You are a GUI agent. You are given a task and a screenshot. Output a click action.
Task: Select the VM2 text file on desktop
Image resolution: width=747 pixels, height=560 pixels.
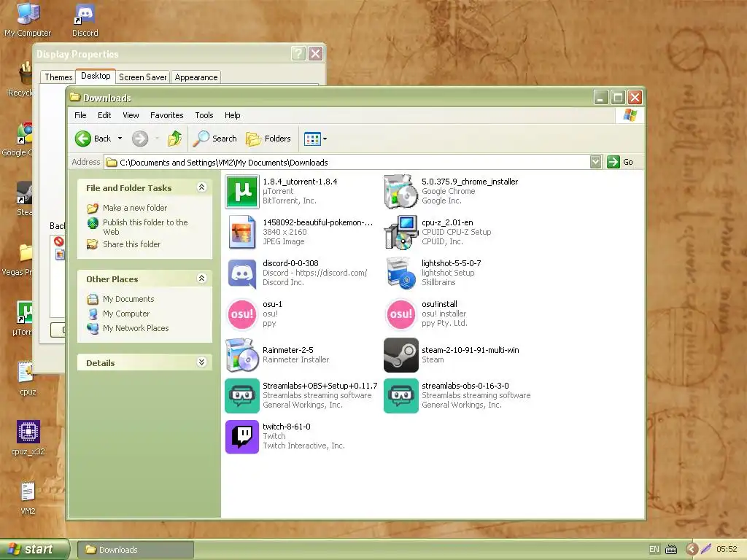(x=28, y=498)
